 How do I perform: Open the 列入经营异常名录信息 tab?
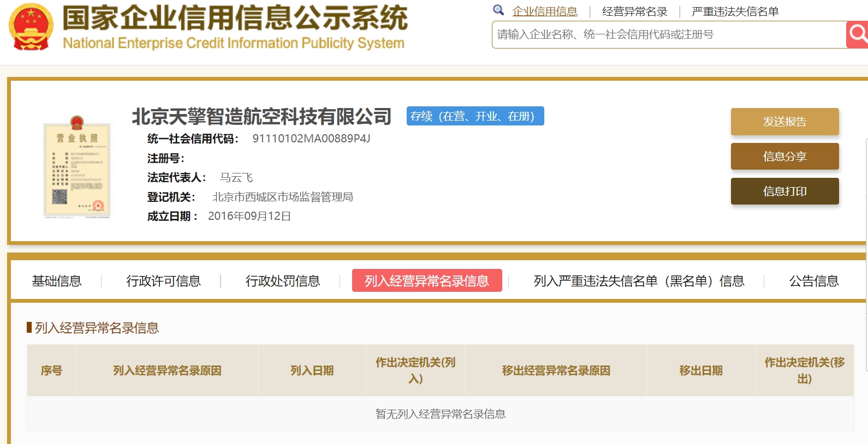[x=427, y=280]
